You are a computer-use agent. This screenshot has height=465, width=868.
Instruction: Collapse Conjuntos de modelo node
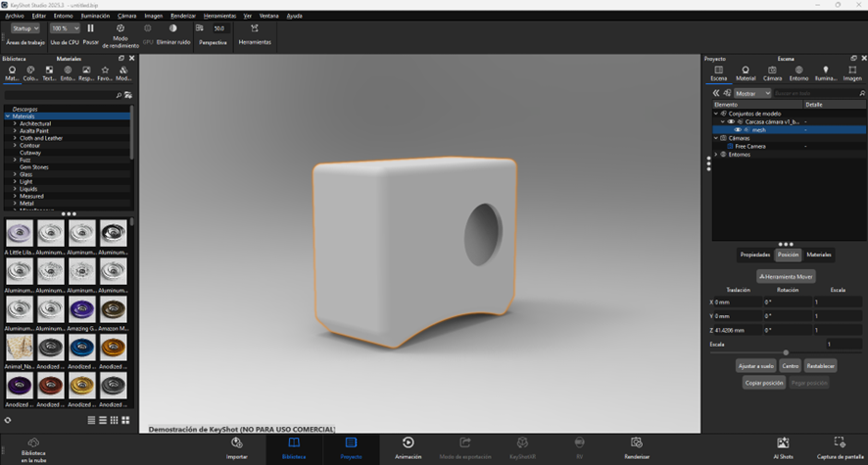[716, 114]
